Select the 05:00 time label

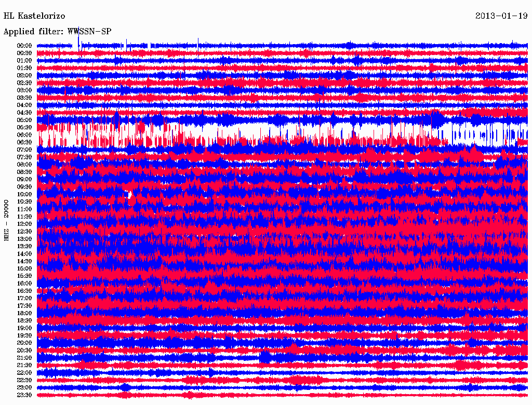(24, 120)
